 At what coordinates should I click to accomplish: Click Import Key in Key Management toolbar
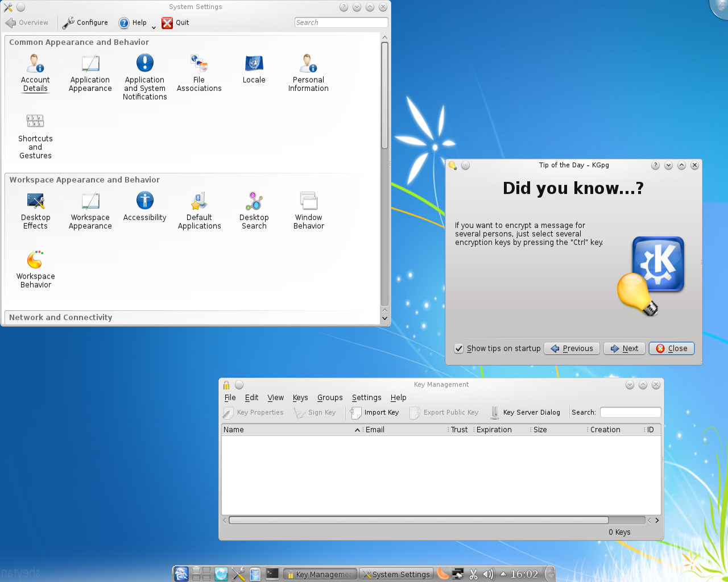tap(375, 413)
